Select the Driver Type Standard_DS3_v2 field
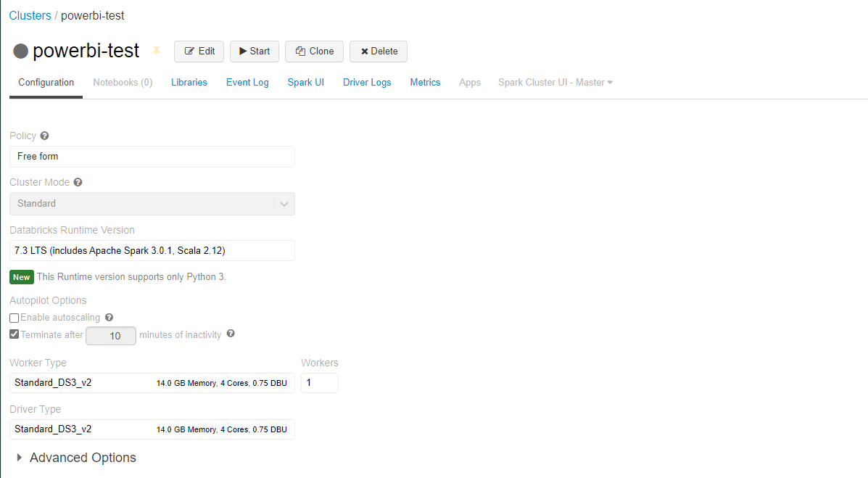868x478 pixels. pos(152,429)
